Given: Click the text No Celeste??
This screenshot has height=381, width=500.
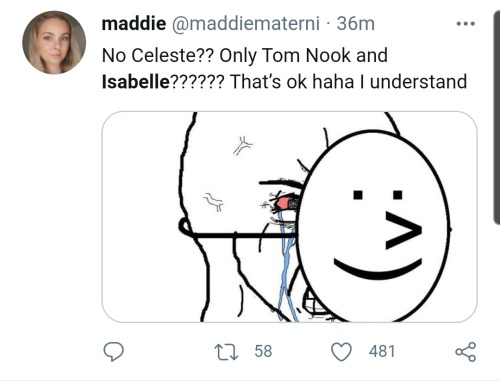Looking at the screenshot, I should pos(157,55).
